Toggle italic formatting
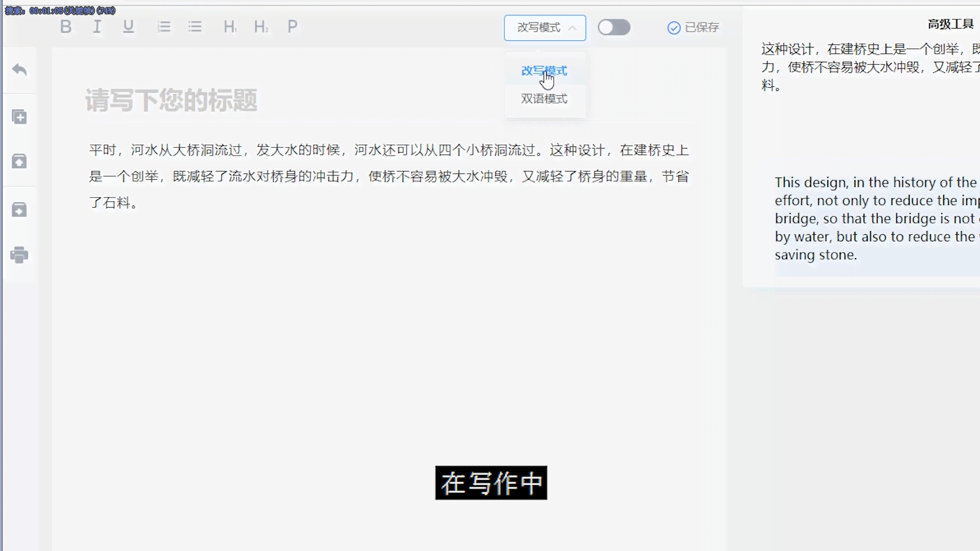This screenshot has width=980, height=551. pos(97,27)
